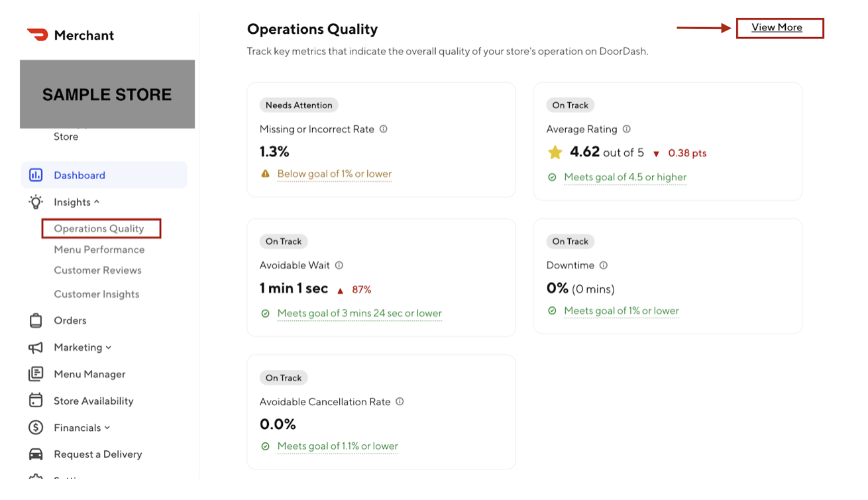The image size is (868, 500).
Task: Click the Store Availability calendar icon
Action: click(x=36, y=401)
